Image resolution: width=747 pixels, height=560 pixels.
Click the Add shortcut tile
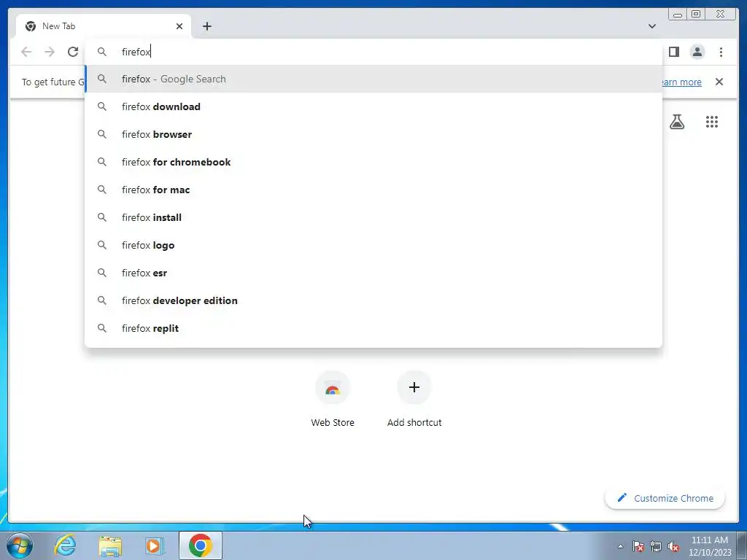point(414,399)
